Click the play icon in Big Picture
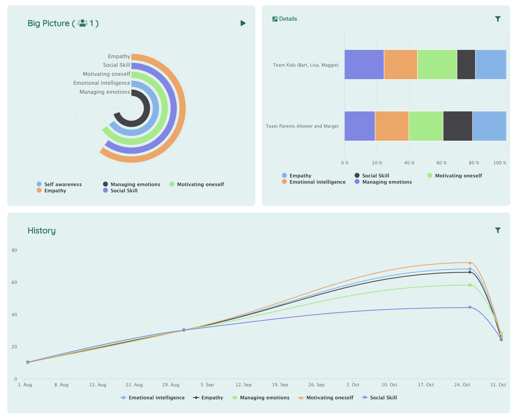 click(x=243, y=23)
